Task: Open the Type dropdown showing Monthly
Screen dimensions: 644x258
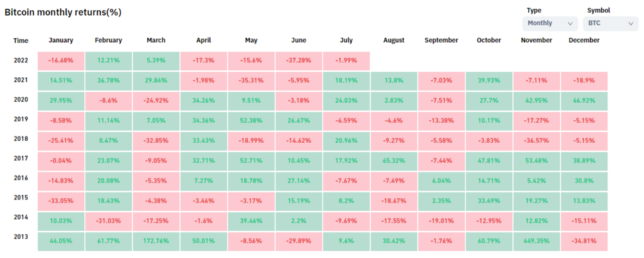Action: point(550,23)
